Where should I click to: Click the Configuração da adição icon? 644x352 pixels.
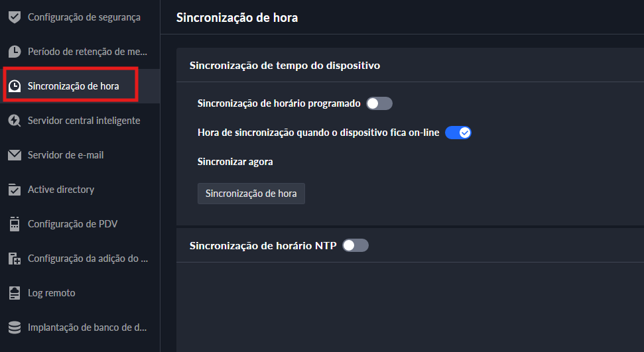[x=14, y=259]
